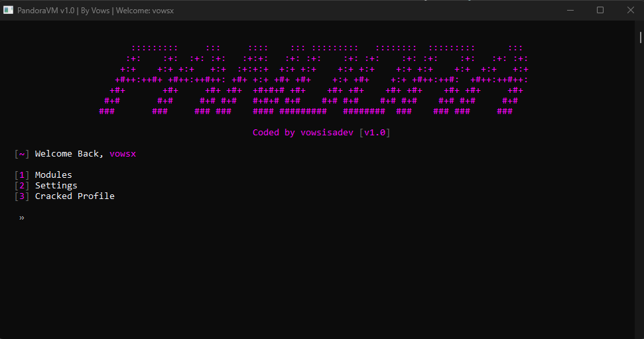Click the [1] option number
Image resolution: width=644 pixels, height=339 pixels.
(22, 175)
